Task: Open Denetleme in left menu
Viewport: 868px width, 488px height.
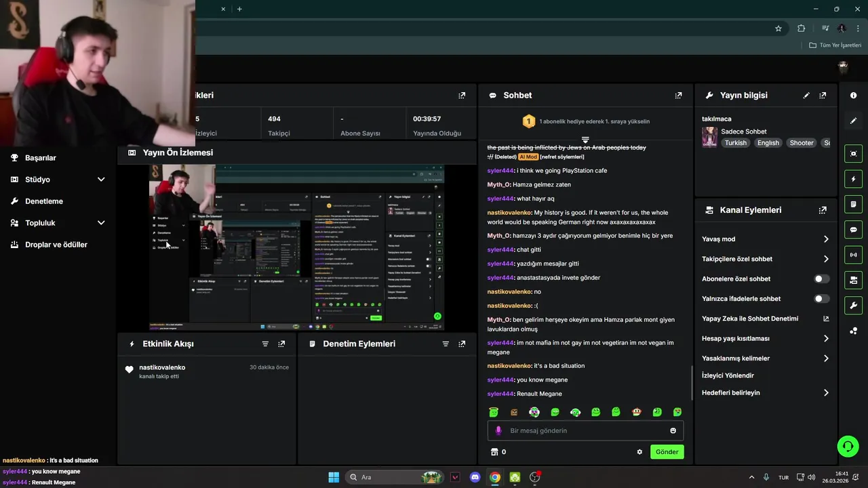Action: click(x=44, y=201)
